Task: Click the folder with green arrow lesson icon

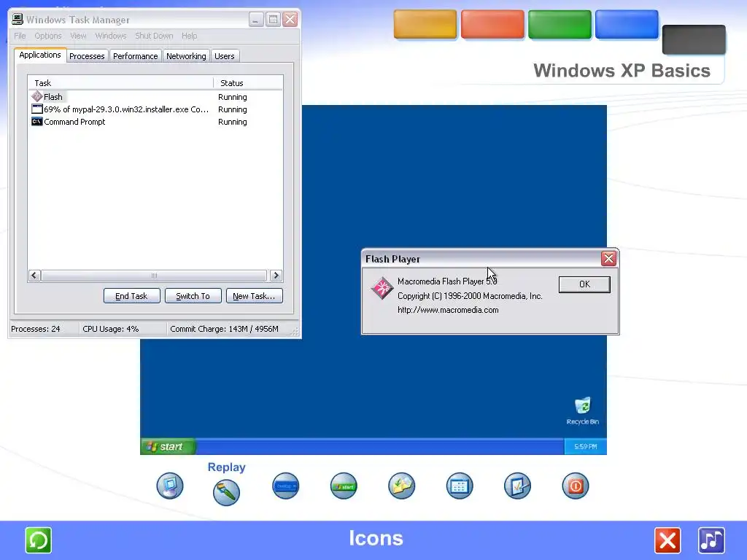Action: (402, 486)
